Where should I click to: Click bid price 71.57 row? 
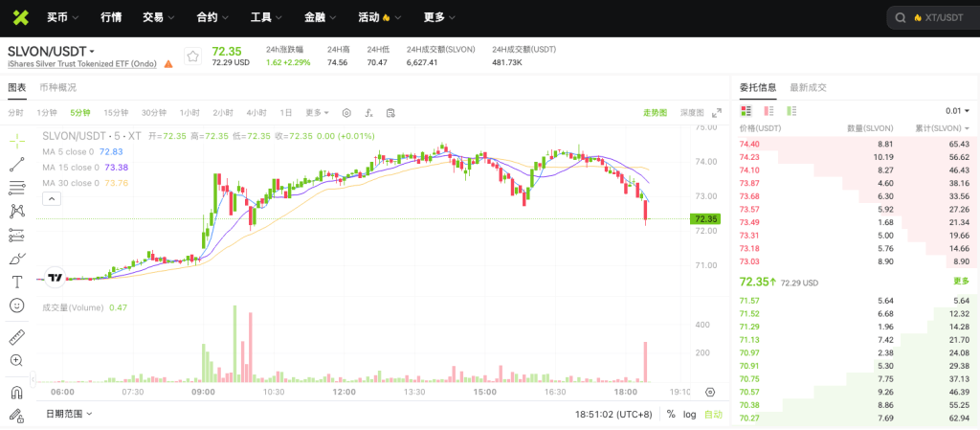[855, 300]
